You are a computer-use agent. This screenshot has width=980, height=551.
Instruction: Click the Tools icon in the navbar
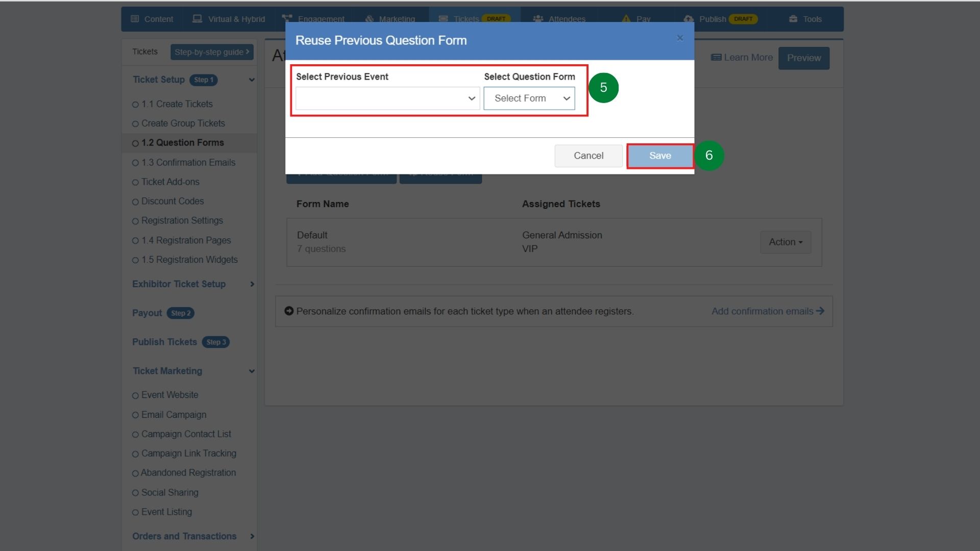point(793,19)
